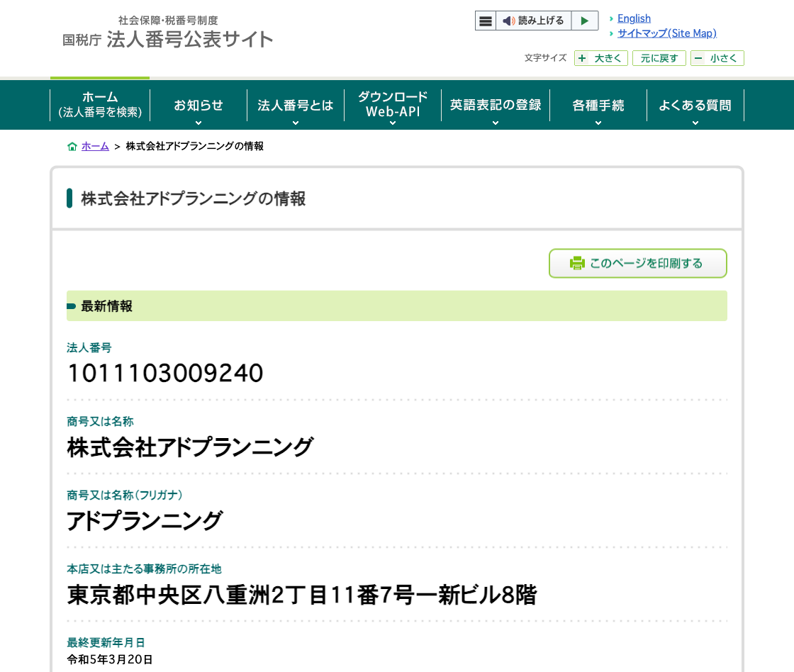The image size is (794, 672).
Task: Click the breadcrumb home icon
Action: pyautogui.click(x=72, y=146)
